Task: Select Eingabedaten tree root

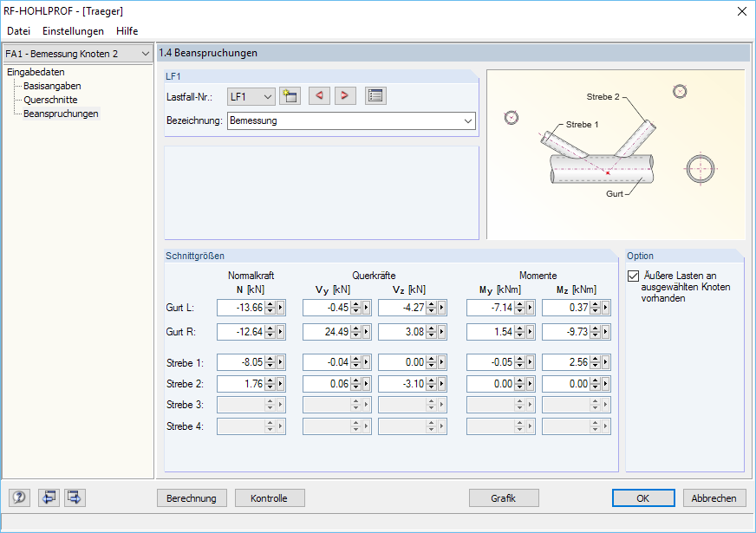Action: pyautogui.click(x=36, y=72)
